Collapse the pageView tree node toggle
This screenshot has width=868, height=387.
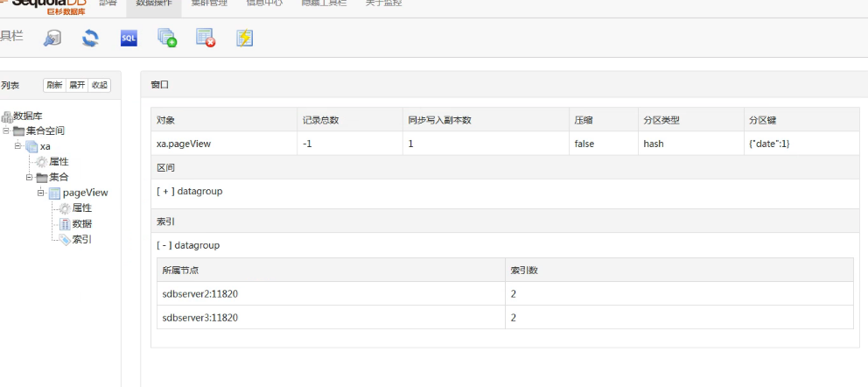click(40, 193)
